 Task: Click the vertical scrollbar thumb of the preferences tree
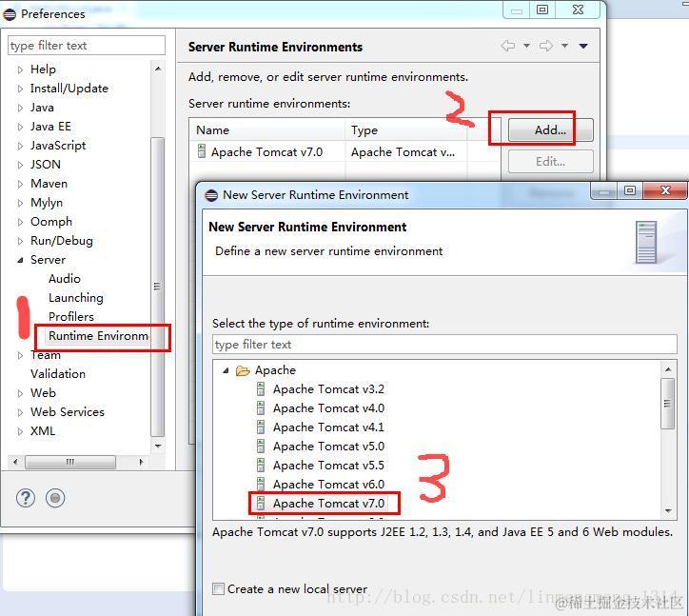(x=157, y=287)
